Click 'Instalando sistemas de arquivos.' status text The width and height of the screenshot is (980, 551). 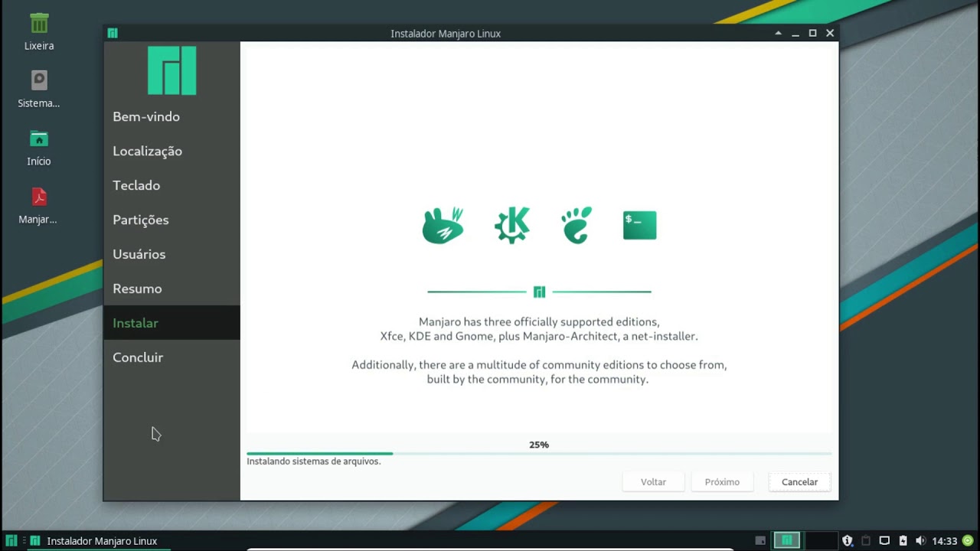click(314, 461)
